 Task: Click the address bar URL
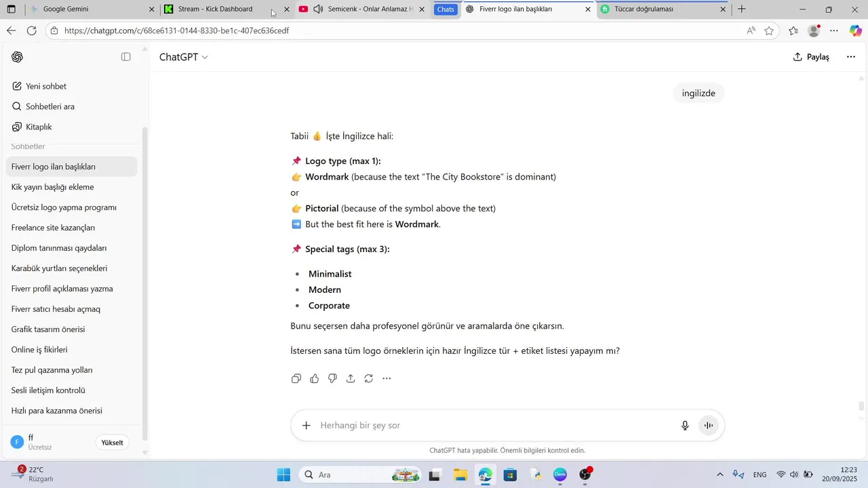pos(176,30)
